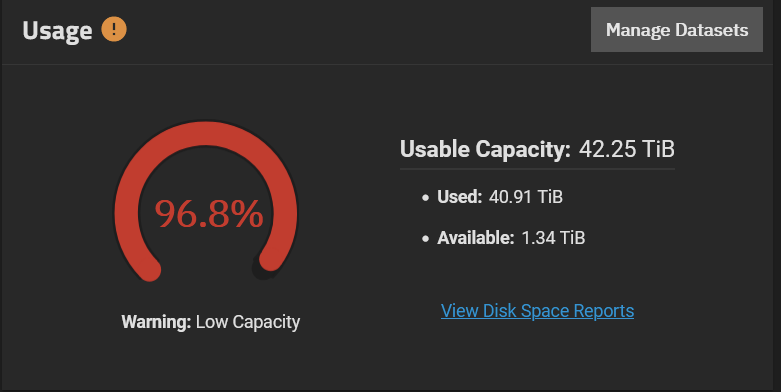The width and height of the screenshot is (781, 392).
Task: Click the Available label
Action: click(x=475, y=238)
